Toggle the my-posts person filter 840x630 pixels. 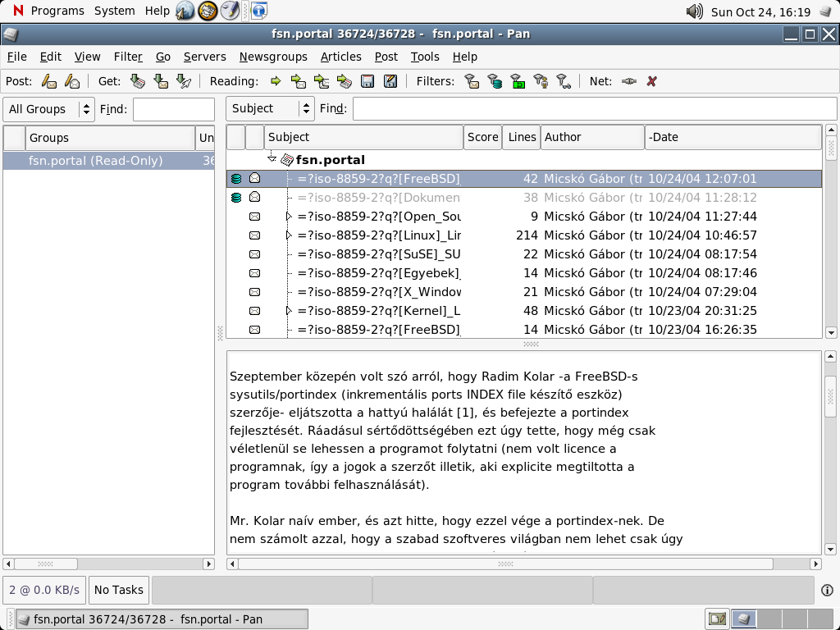[541, 81]
